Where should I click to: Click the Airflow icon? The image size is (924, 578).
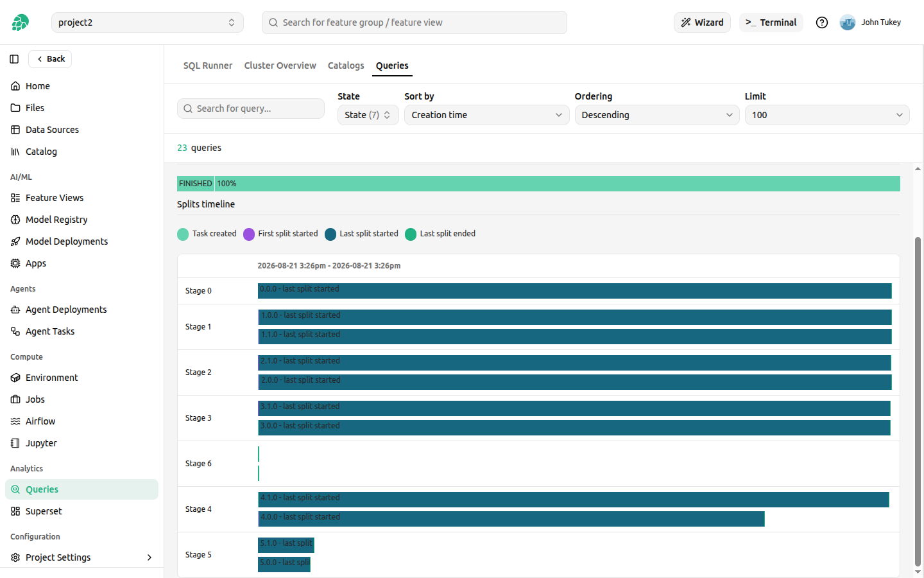coord(15,421)
